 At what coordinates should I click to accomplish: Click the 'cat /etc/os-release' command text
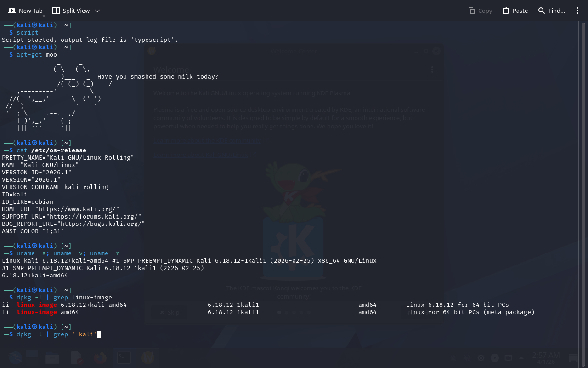click(51, 150)
